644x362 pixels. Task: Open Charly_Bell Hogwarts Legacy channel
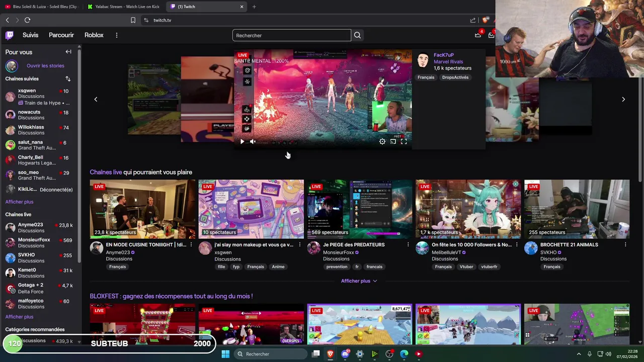click(x=39, y=160)
